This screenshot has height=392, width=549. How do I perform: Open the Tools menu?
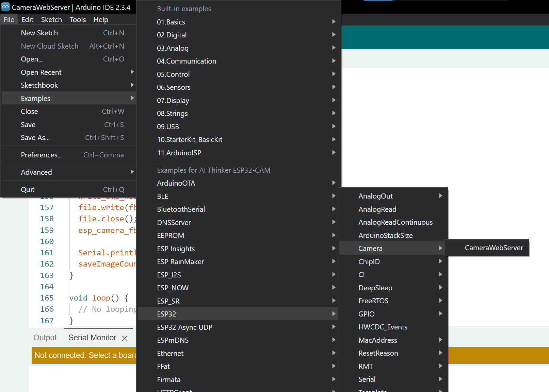[78, 20]
